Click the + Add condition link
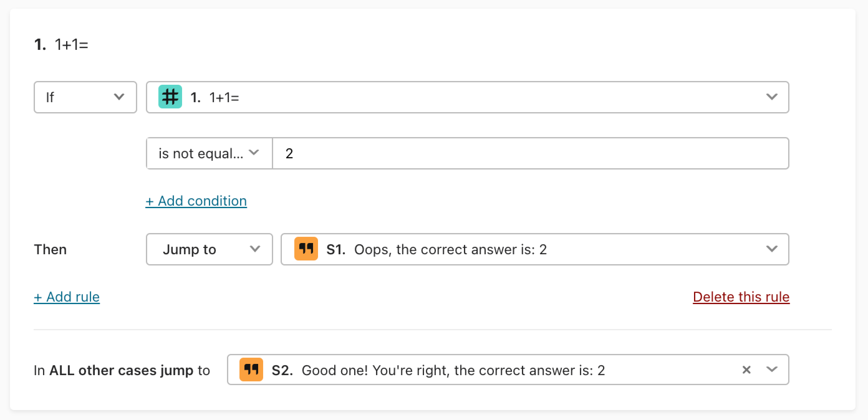The width and height of the screenshot is (868, 420). [196, 201]
